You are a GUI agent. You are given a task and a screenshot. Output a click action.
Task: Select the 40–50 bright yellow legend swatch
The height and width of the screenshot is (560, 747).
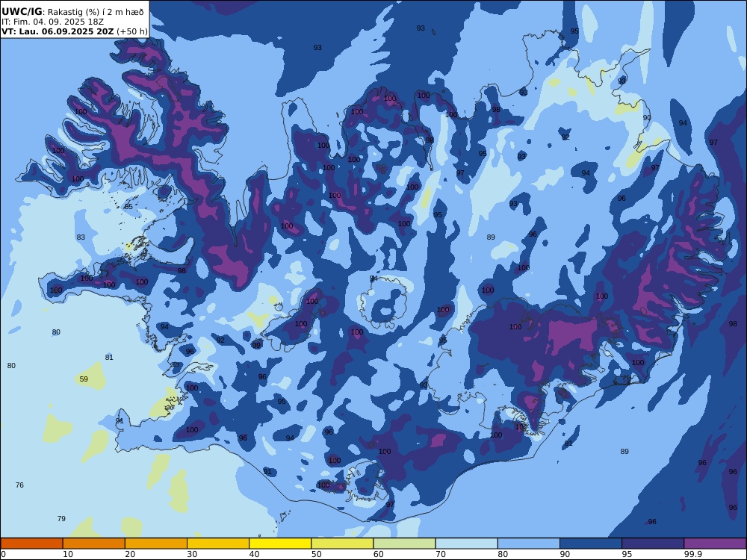coord(280,544)
